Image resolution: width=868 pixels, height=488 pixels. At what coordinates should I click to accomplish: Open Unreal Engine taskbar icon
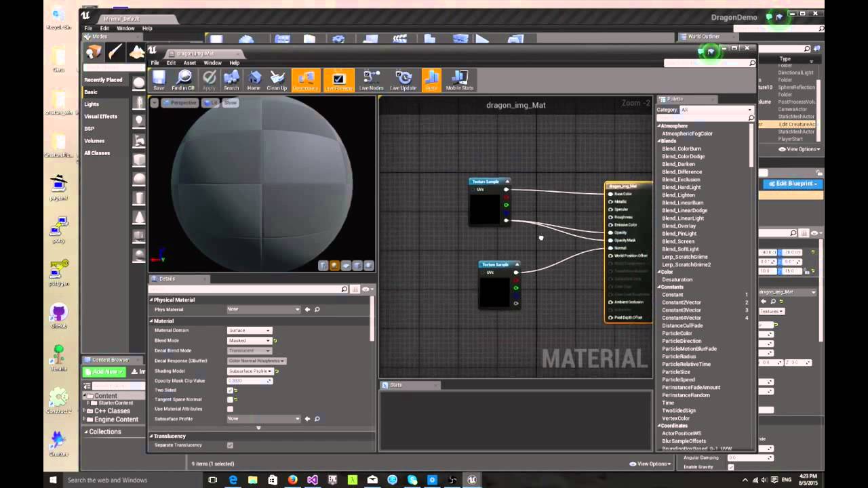click(x=472, y=480)
